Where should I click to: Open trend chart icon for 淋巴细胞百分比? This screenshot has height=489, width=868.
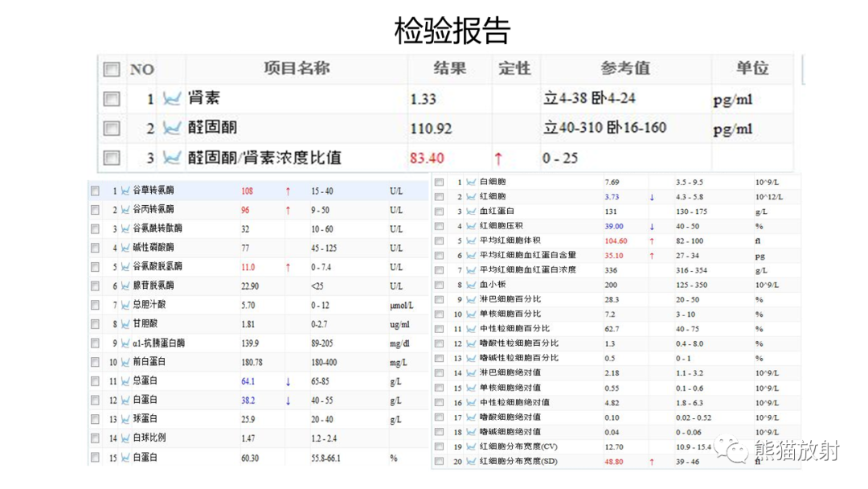pyautogui.click(x=471, y=300)
